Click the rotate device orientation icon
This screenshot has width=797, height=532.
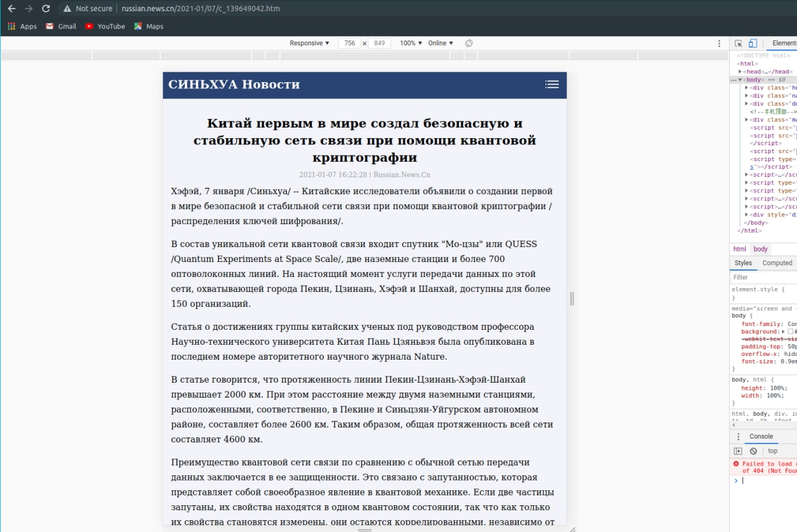pos(469,43)
